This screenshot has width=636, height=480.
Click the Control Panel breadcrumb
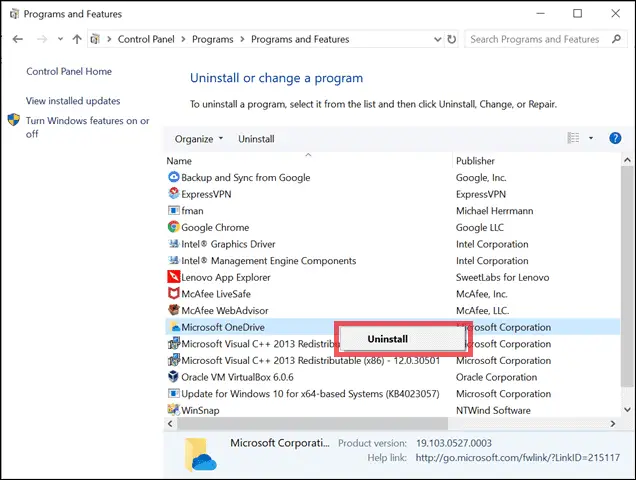146,39
